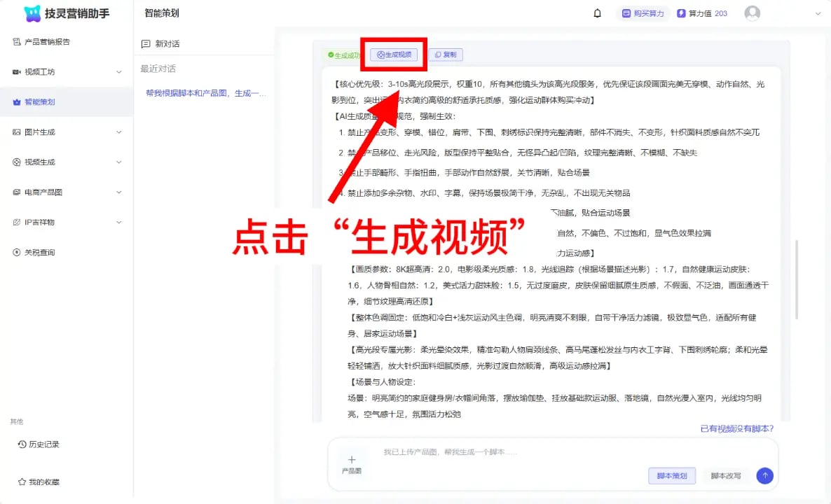831x504 pixels.
Task: Click the IP吉祥物 icon
Action: tap(16, 223)
